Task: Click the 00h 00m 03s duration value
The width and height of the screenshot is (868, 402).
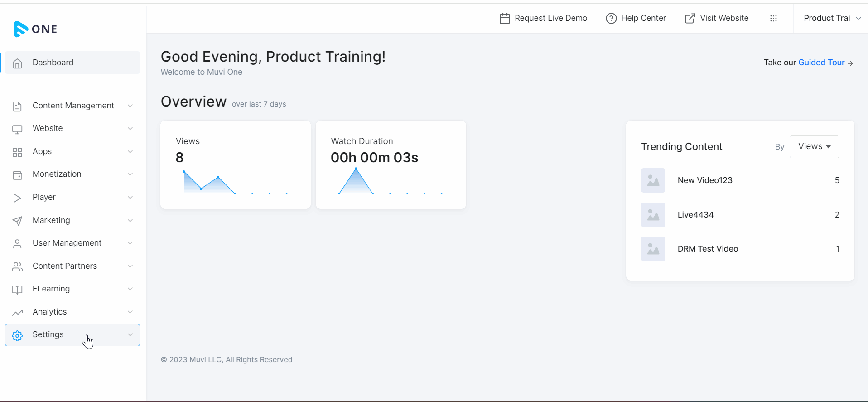Action: click(x=374, y=158)
